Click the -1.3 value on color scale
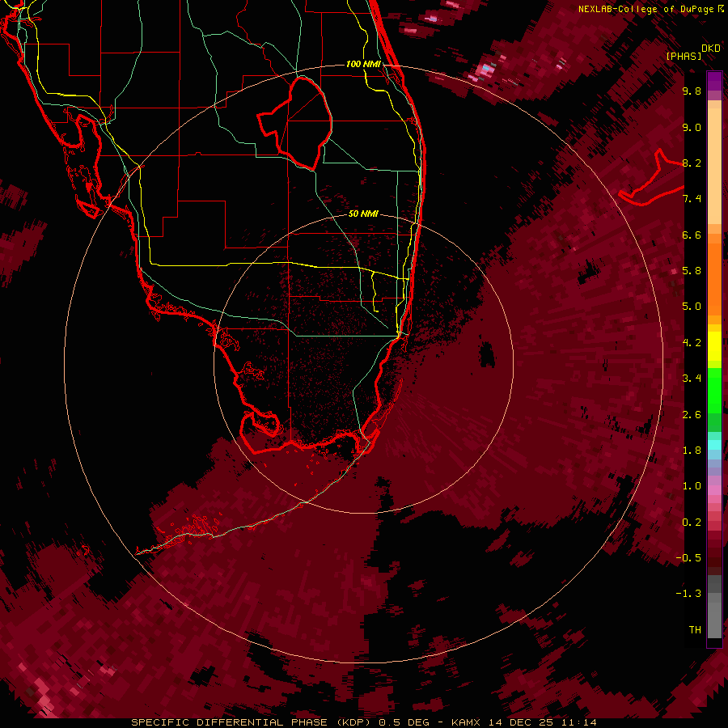 [689, 594]
